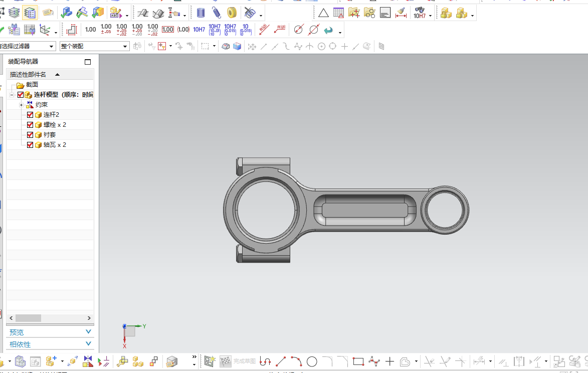The width and height of the screenshot is (588, 373).
Task: Toggle the highlighted layer settings list button
Action: pyautogui.click(x=30, y=13)
